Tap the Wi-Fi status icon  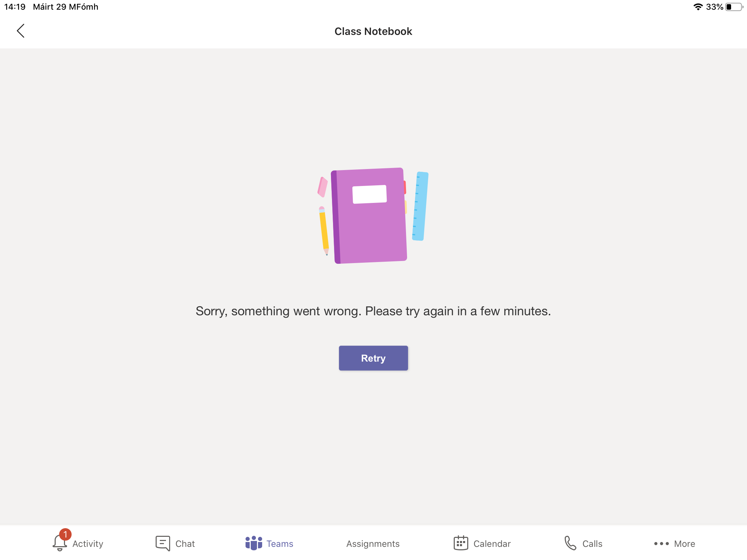698,7
